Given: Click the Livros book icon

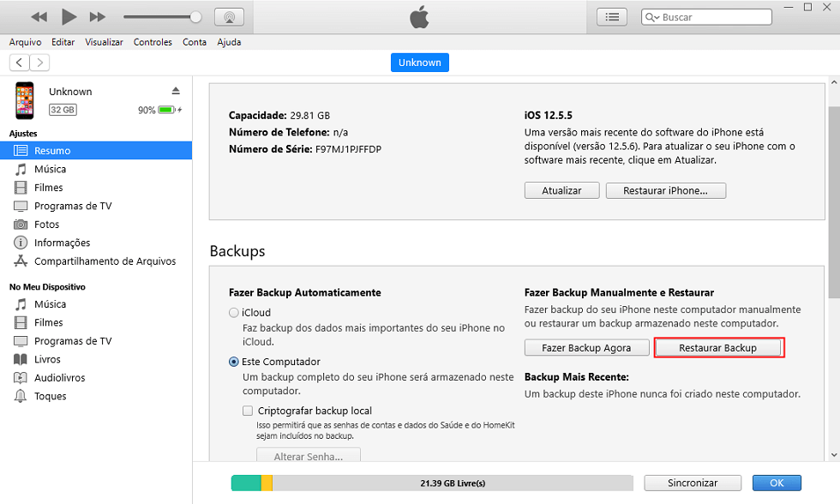Looking at the screenshot, I should click(x=21, y=359).
